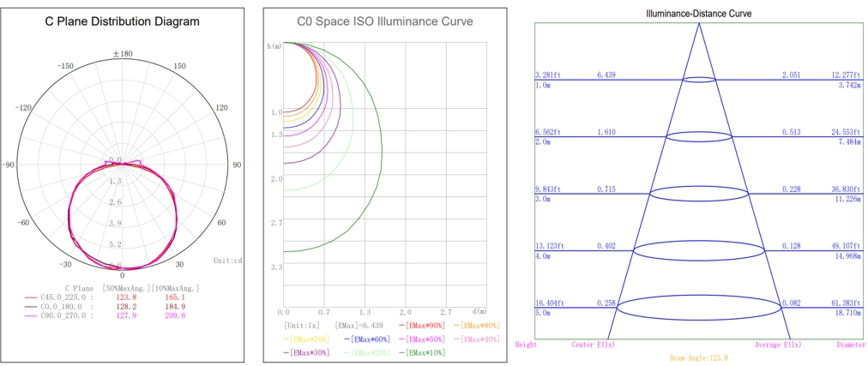This screenshot has height=366, width=868.
Task: Click the '128.2' value in the C Plane table
Action: pyautogui.click(x=127, y=306)
